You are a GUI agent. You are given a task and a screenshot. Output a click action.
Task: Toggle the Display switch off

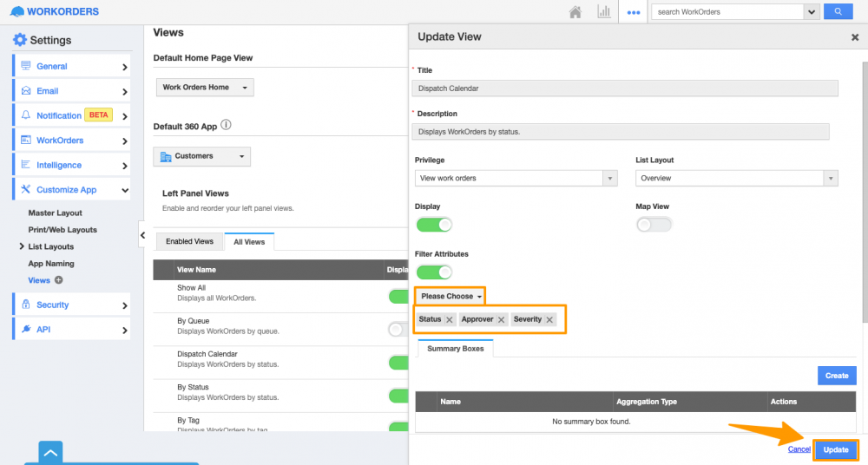[x=434, y=225]
